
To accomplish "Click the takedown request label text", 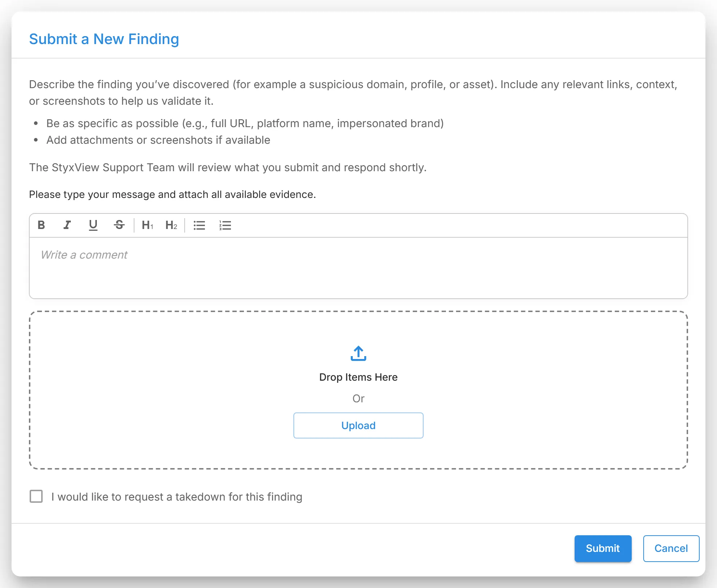I will (x=177, y=497).
